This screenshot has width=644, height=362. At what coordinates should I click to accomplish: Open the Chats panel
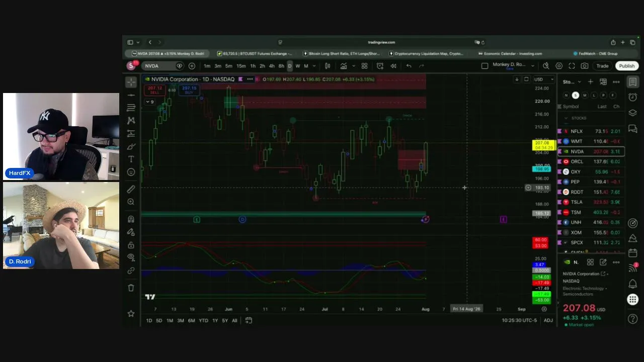633,129
